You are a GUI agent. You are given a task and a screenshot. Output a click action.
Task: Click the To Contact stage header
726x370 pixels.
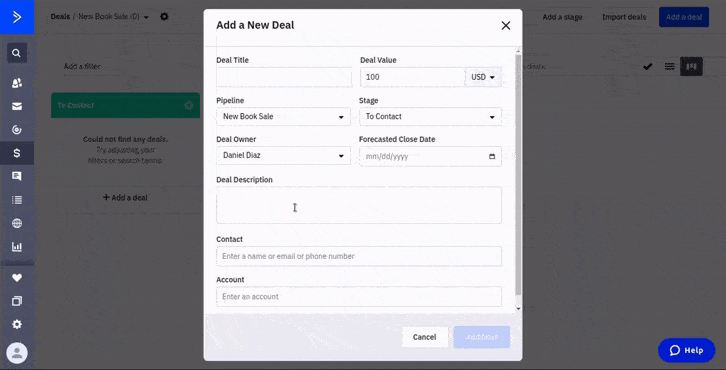[125, 106]
